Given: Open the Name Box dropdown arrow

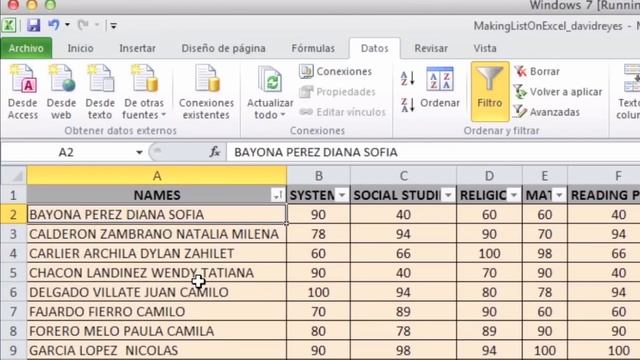Looking at the screenshot, I should click(139, 152).
